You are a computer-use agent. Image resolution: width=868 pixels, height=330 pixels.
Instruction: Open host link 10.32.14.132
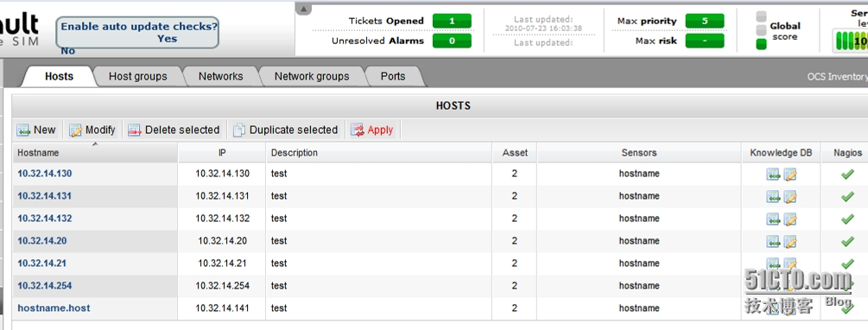[x=45, y=219]
